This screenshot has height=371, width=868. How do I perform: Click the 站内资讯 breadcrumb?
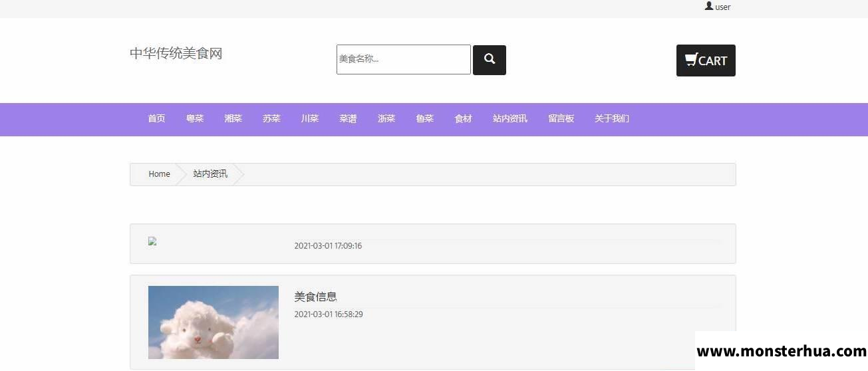210,174
